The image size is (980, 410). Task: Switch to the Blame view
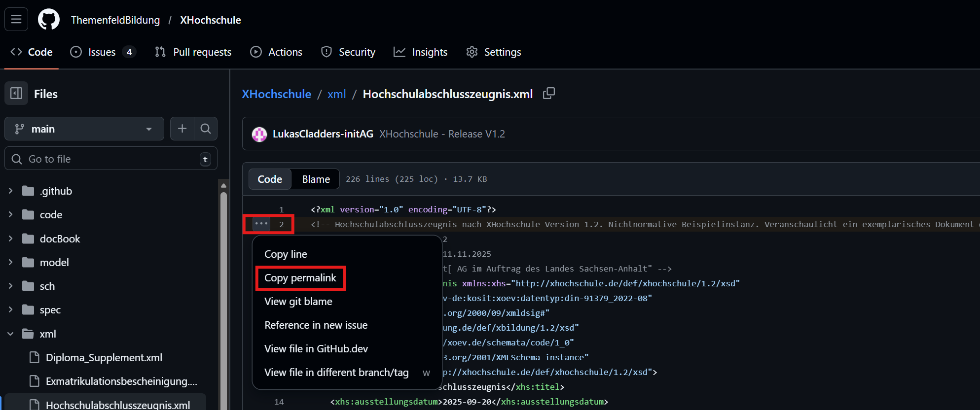[x=316, y=179]
